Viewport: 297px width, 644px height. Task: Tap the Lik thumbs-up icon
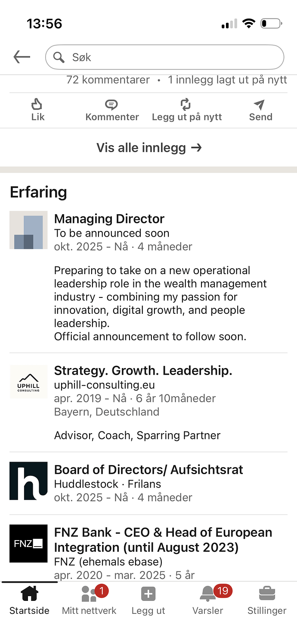pyautogui.click(x=37, y=105)
